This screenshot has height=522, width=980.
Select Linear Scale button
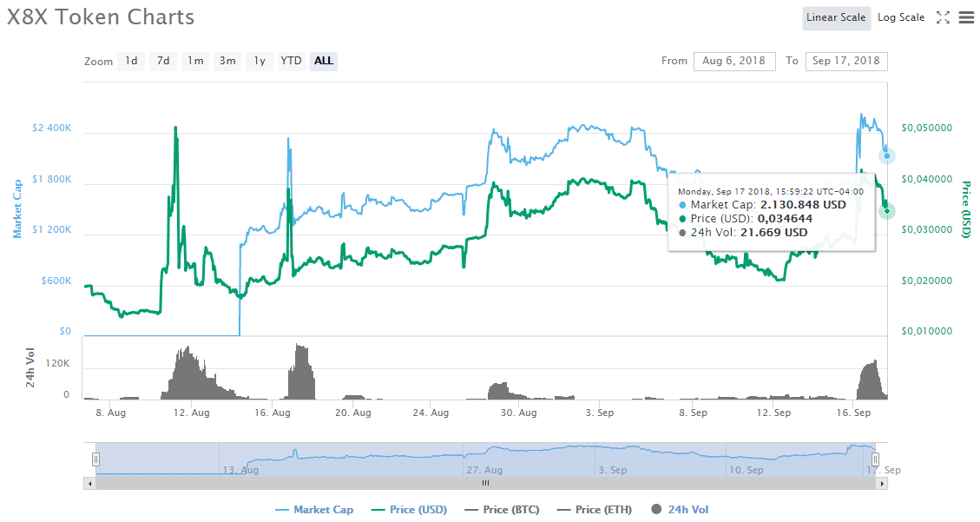click(836, 17)
